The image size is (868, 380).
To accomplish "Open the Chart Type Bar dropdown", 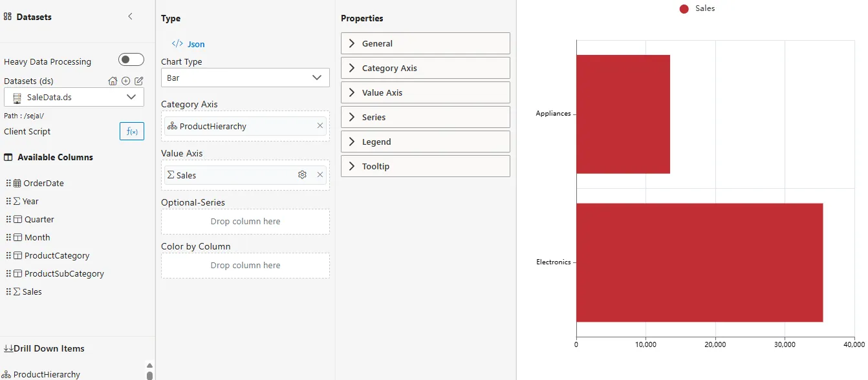I will click(245, 78).
